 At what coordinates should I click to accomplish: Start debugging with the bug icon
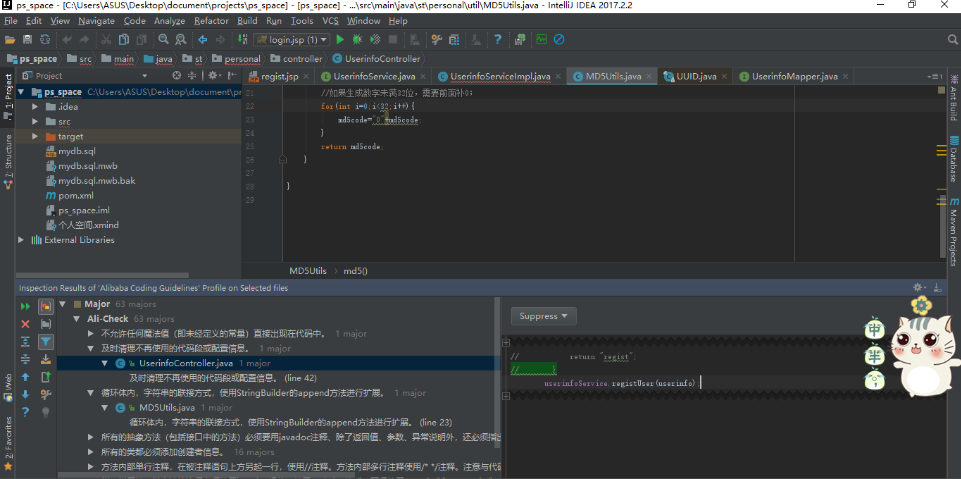coord(357,39)
